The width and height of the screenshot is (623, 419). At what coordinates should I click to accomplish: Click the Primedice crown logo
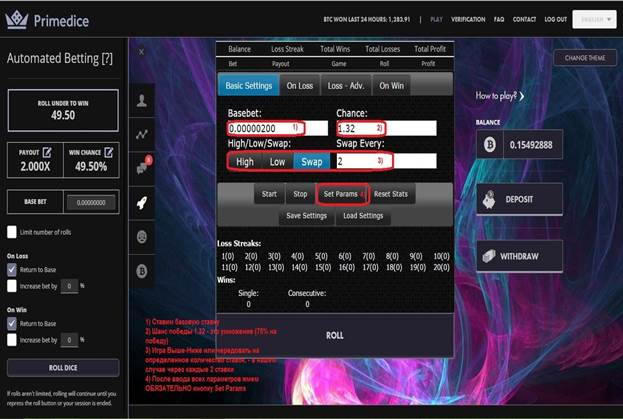click(x=17, y=20)
